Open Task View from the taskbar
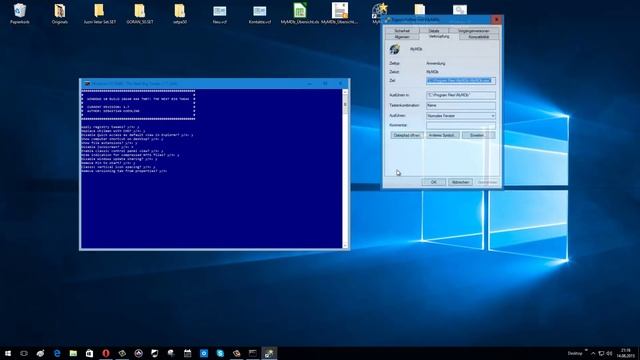Viewport: 640px width, 360px height. tap(24, 353)
